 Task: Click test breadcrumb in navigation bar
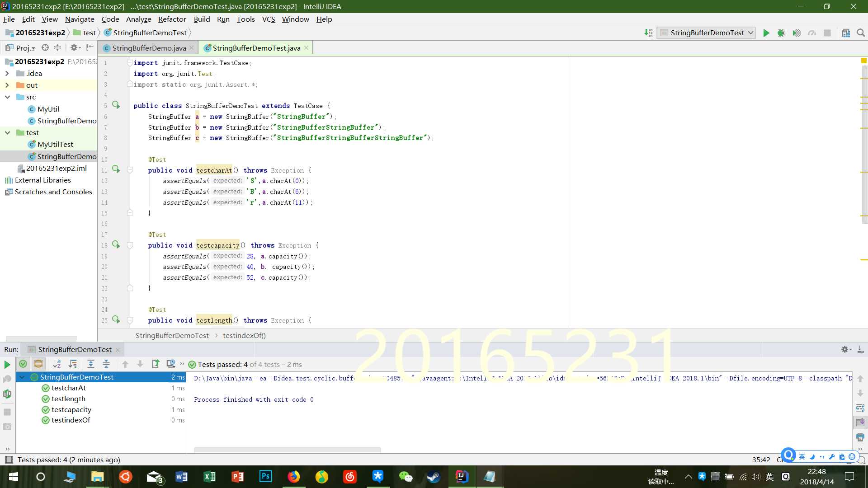pyautogui.click(x=85, y=33)
